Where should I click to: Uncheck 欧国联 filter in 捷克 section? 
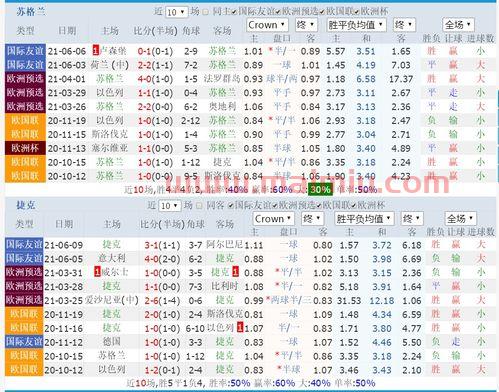click(319, 206)
